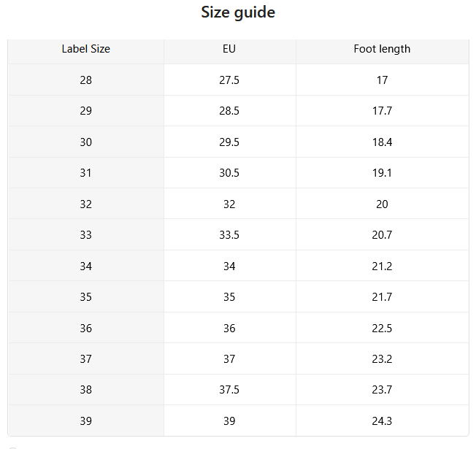This screenshot has height=449, width=476.
Task: Select EU size 37.5 cell
Action: pyautogui.click(x=229, y=389)
